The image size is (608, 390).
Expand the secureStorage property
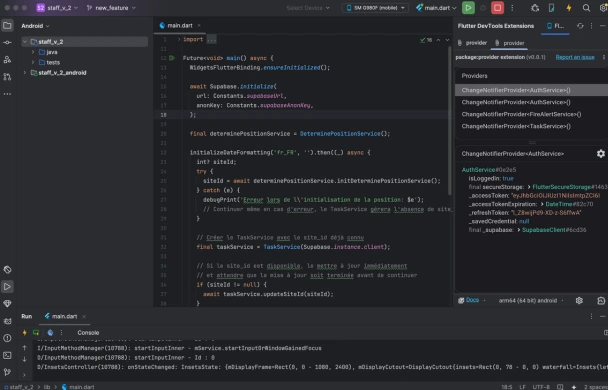(x=529, y=187)
